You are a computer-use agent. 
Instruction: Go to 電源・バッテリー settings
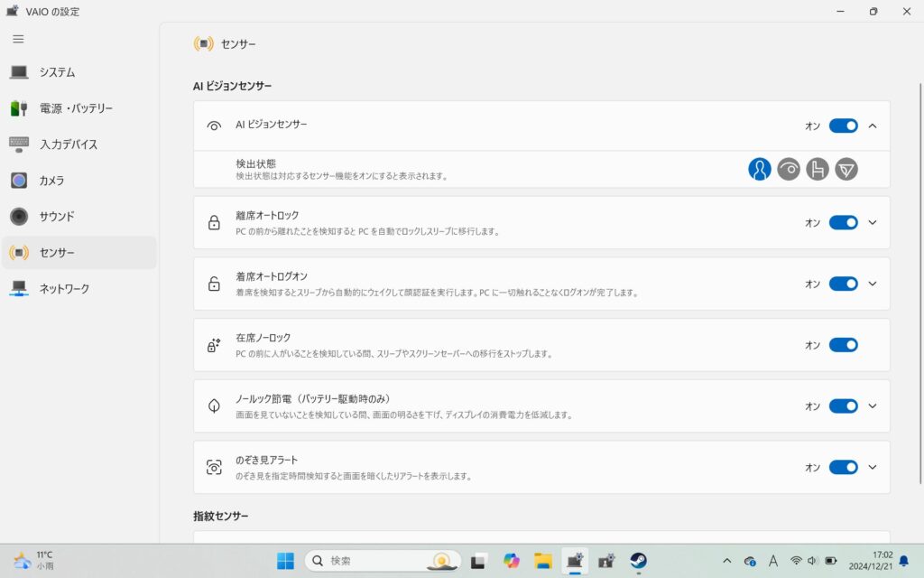click(x=76, y=108)
